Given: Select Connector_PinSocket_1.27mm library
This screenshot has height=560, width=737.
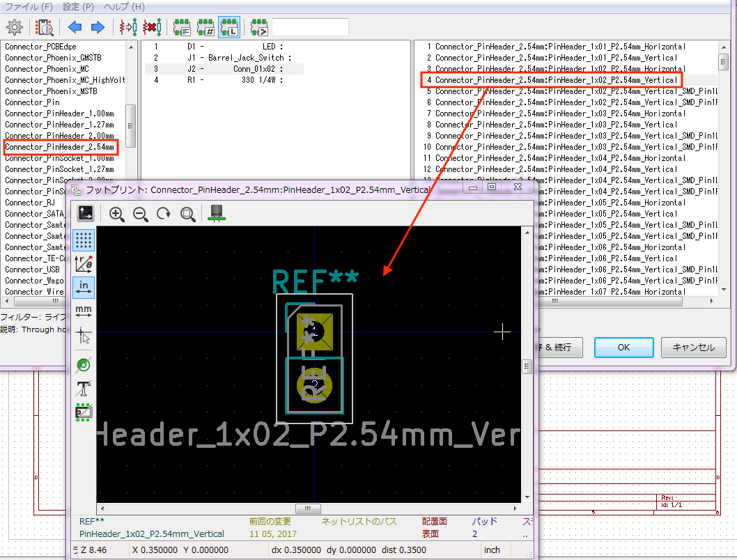Looking at the screenshot, I should point(60,169).
